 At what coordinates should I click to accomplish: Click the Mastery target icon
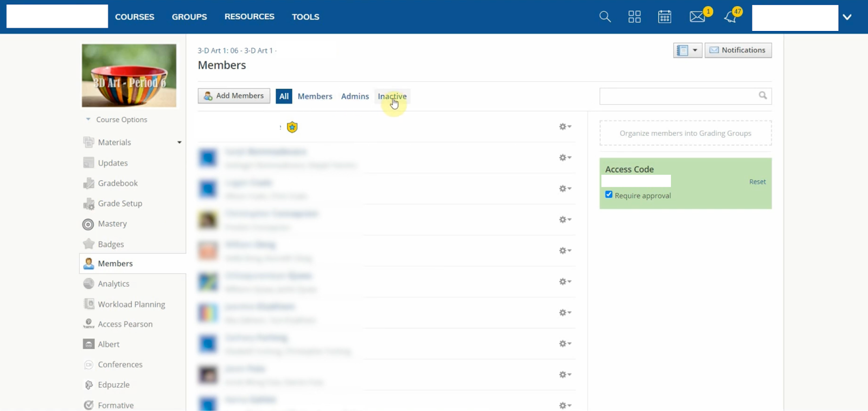tap(88, 224)
